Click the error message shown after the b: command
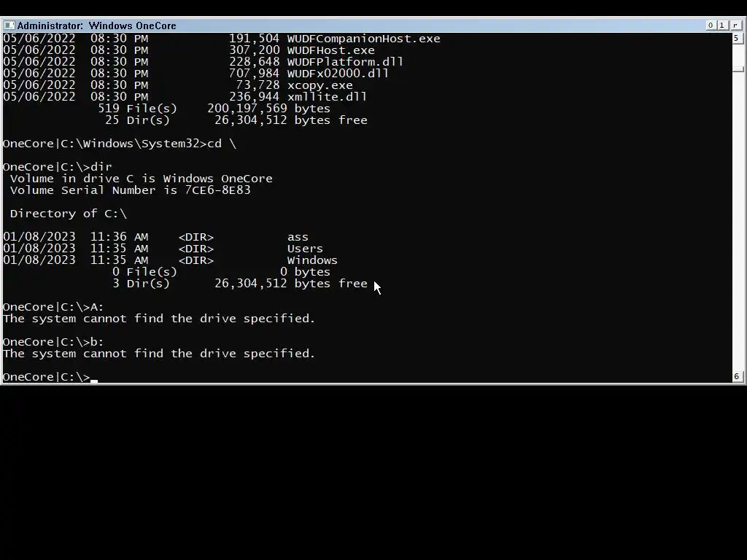This screenshot has width=747, height=560. (159, 354)
